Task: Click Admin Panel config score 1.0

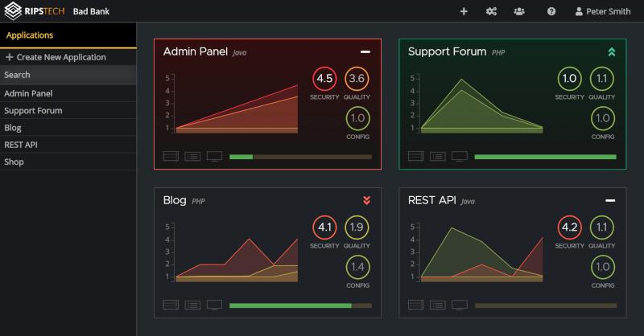Action: 357,118
